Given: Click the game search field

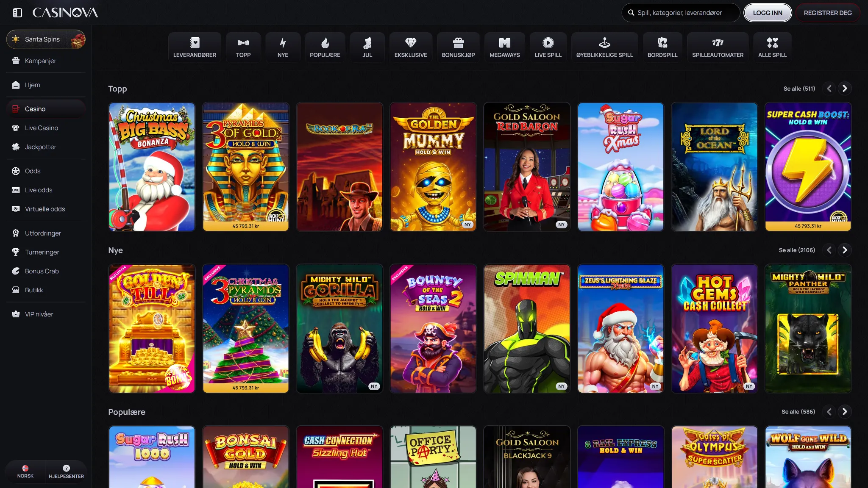Looking at the screenshot, I should (681, 13).
